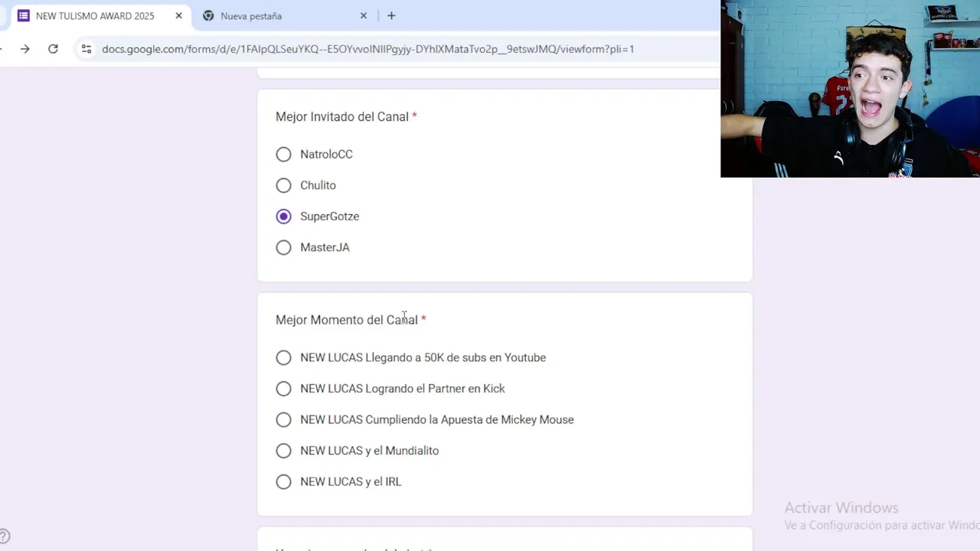Switch to NEW TULISMO AWARD 2025 tab
The height and width of the screenshot is (551, 980).
pos(100,15)
